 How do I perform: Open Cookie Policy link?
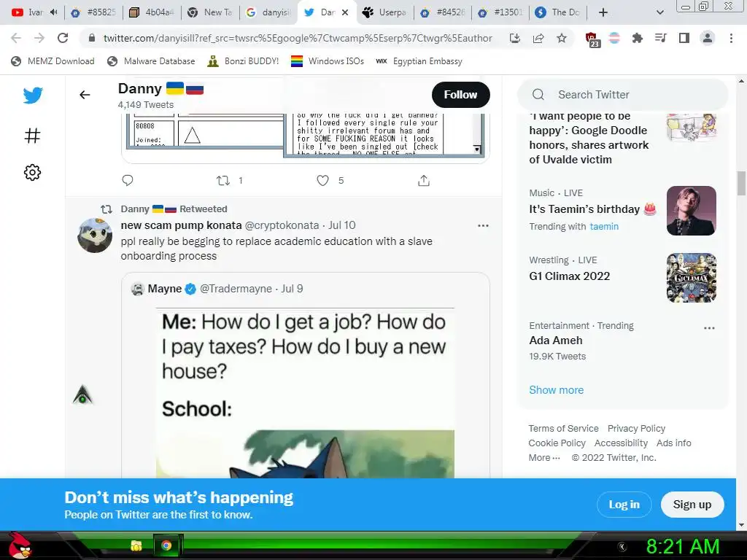click(557, 443)
